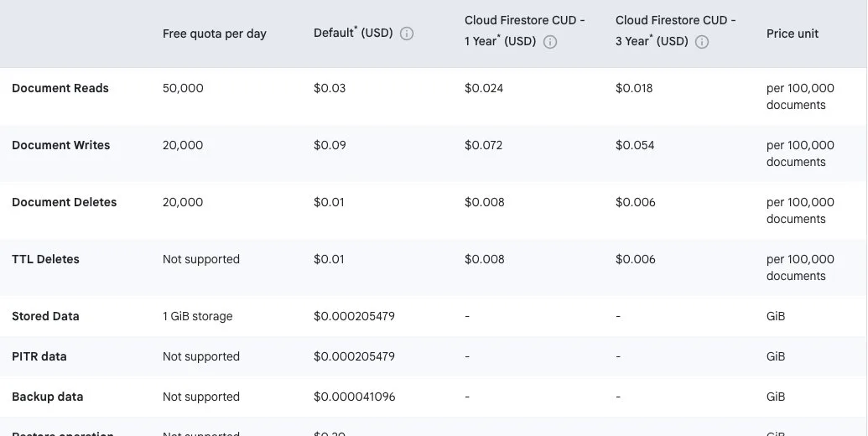Click the Document Reads row label

point(60,89)
